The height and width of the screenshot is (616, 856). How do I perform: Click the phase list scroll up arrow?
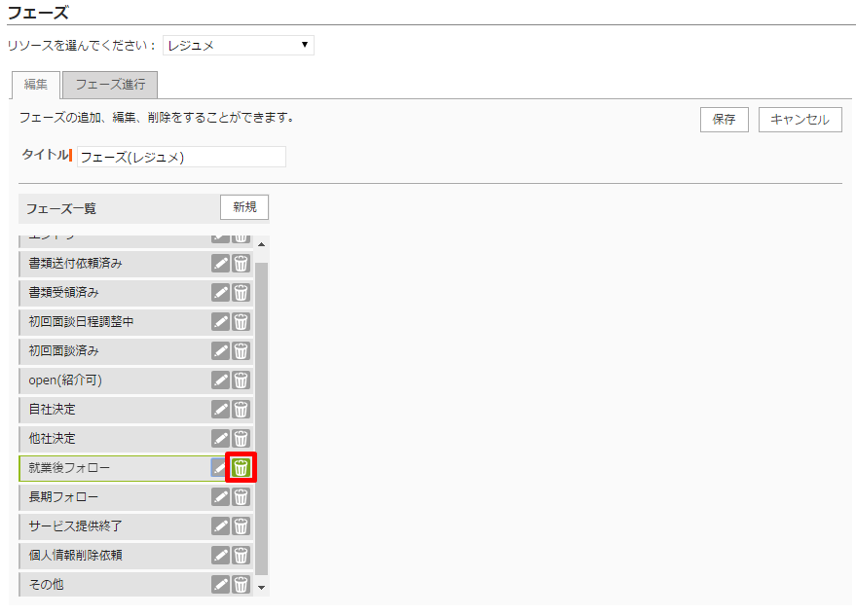pyautogui.click(x=262, y=244)
